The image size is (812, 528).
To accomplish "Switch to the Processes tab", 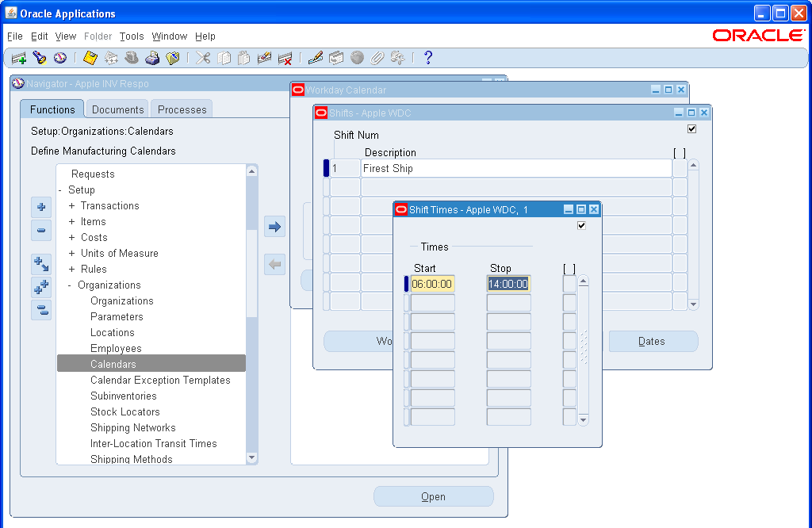I will tap(182, 109).
